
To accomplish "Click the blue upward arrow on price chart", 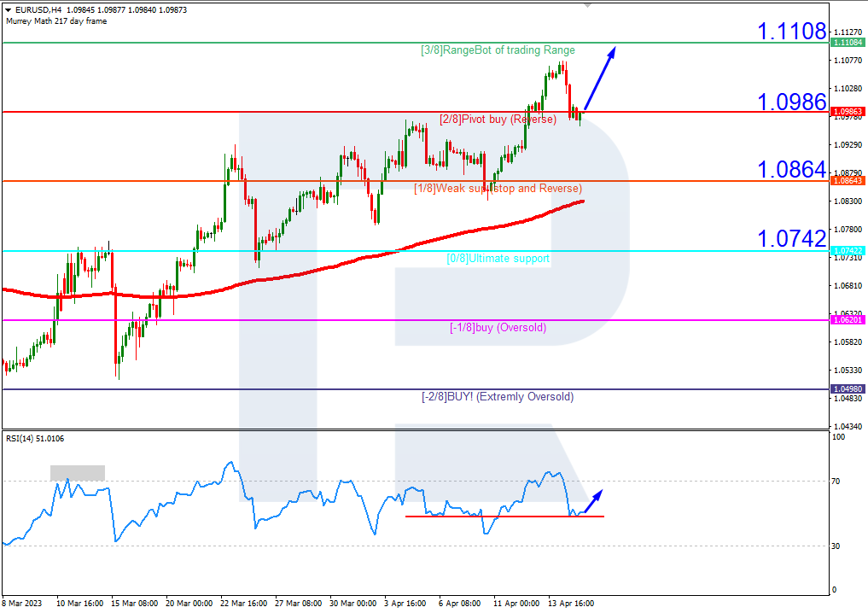I will click(600, 78).
